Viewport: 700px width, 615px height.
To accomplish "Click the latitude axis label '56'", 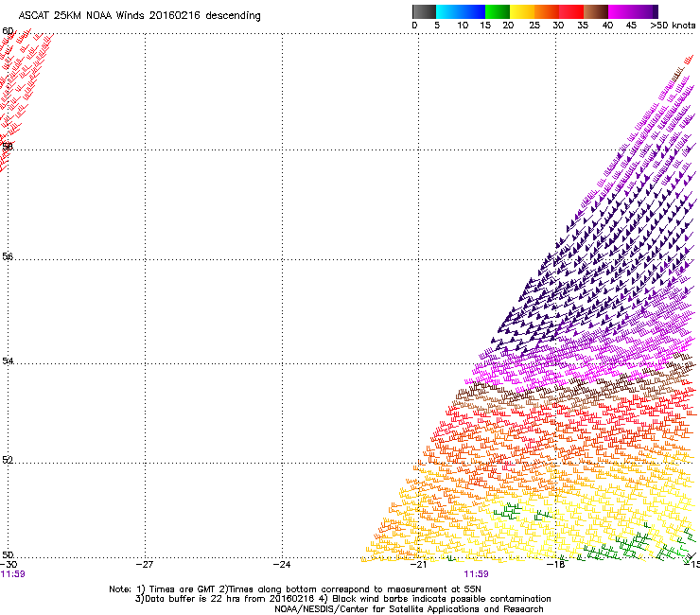I will pyautogui.click(x=8, y=256).
